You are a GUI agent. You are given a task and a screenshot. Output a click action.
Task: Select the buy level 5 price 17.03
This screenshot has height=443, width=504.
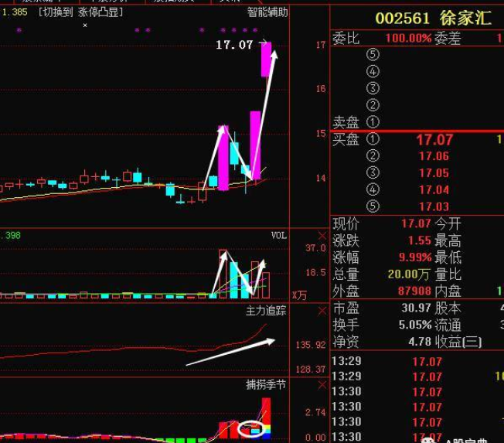pos(434,206)
